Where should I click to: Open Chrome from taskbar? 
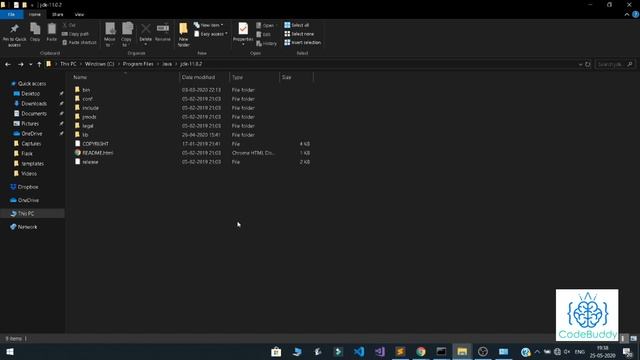421,351
